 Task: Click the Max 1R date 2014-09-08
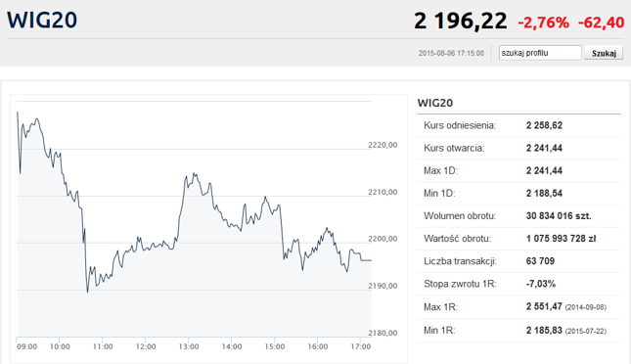[586, 307]
